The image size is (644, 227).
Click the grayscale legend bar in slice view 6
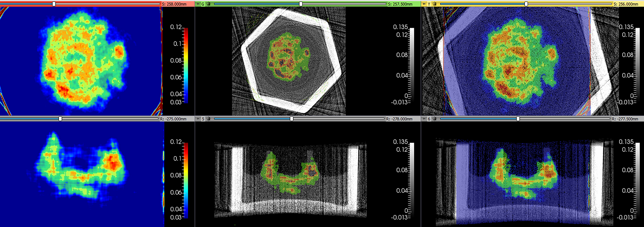(x=638, y=181)
